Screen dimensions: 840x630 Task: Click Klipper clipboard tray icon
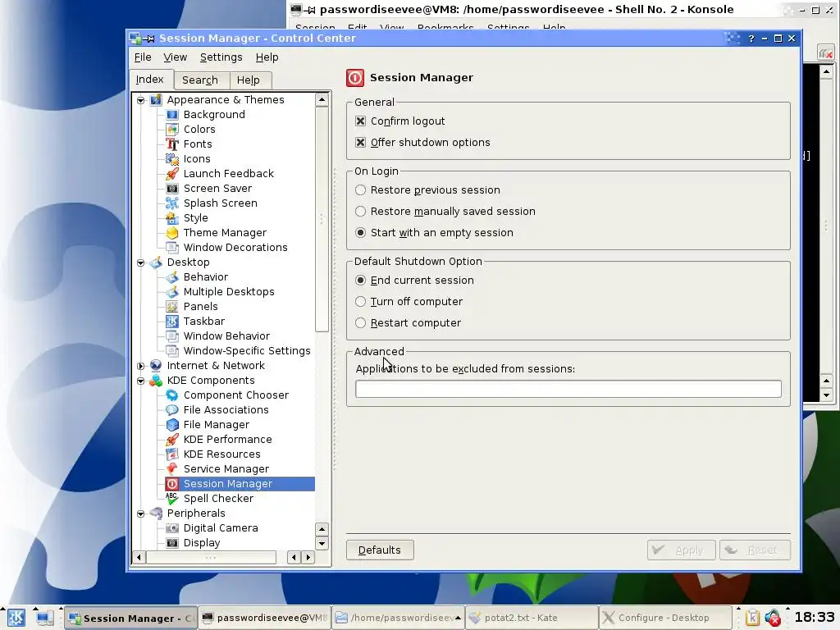(x=753, y=618)
